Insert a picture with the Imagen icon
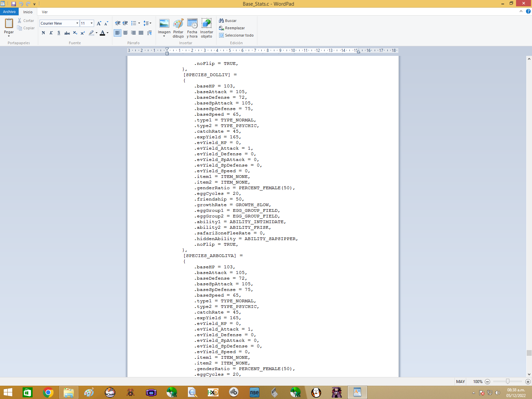This screenshot has width=532, height=399. point(164,24)
